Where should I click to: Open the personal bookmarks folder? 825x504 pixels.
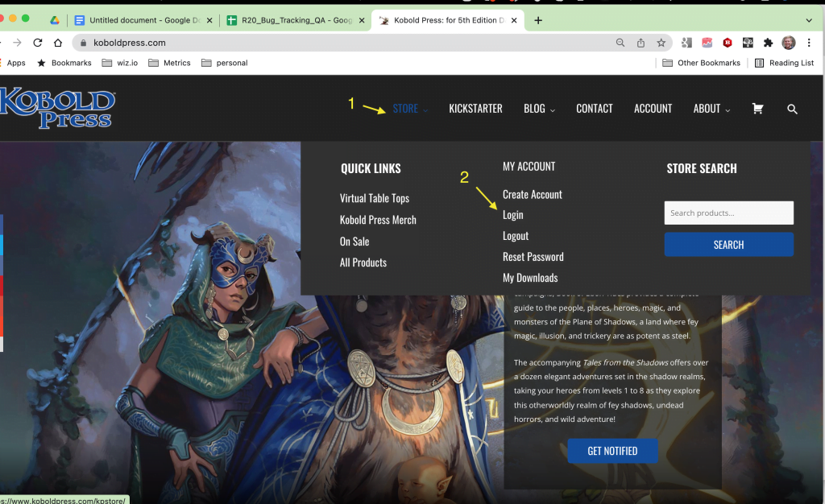(225, 63)
